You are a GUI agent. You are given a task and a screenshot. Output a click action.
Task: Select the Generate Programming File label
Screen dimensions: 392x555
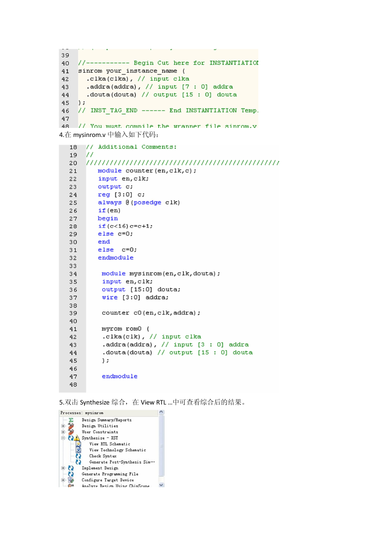[x=110, y=474]
